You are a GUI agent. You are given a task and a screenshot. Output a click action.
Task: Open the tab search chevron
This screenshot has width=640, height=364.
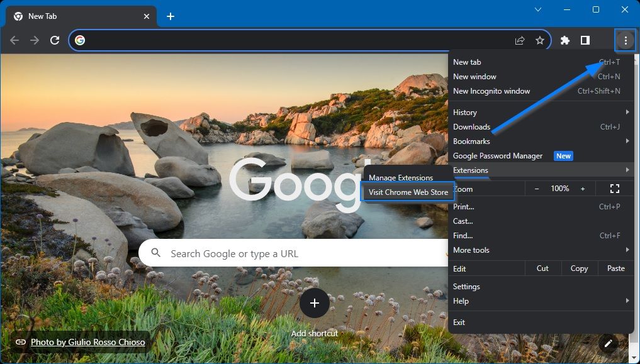tap(538, 10)
